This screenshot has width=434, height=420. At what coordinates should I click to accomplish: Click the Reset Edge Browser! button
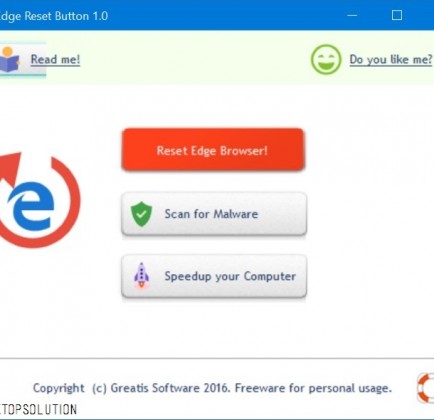213,150
